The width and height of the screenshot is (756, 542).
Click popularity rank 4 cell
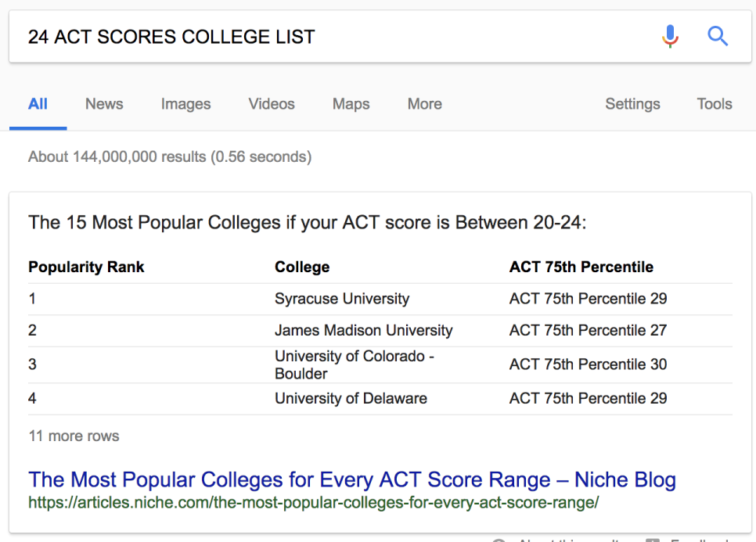(32, 398)
